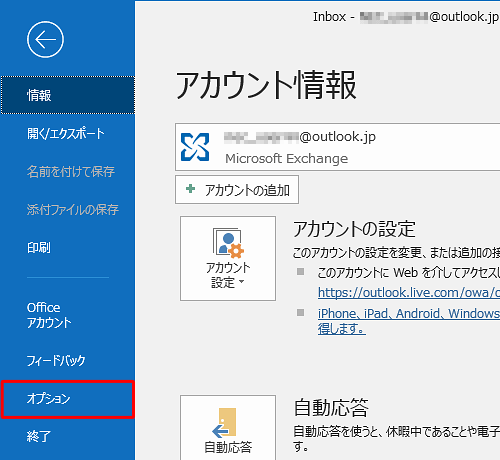The image size is (500, 460).
Task: Click the アカウント情報 heading text
Action: [266, 85]
